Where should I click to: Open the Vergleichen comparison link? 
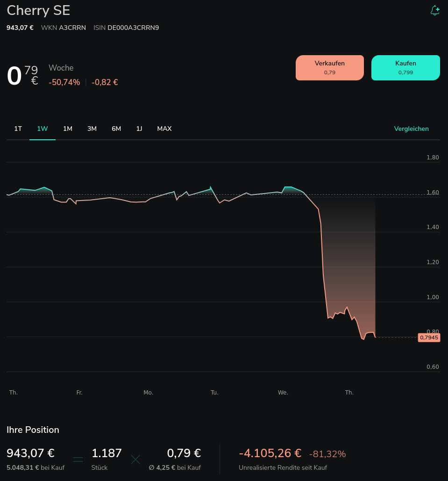[411, 129]
